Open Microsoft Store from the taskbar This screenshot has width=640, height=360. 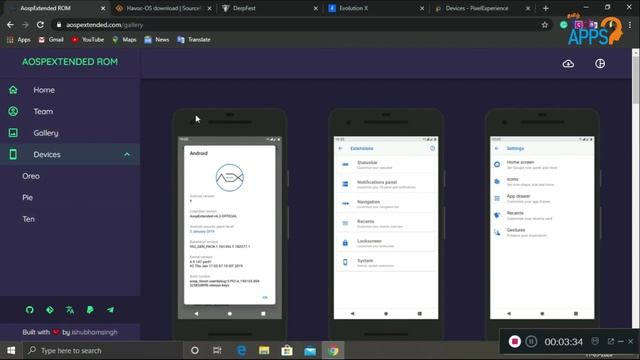pyautogui.click(x=287, y=350)
